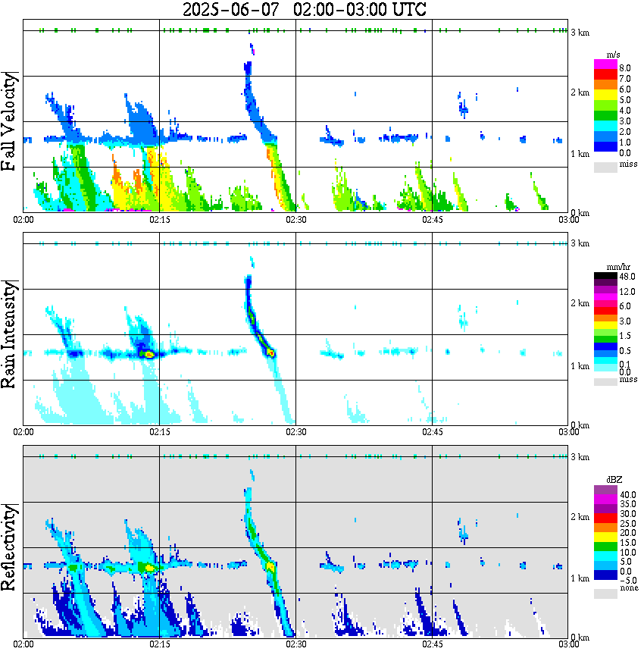Click the 02:30 tick under Fall Velocity plot
Viewport: 644px width, 658px height.
pyautogui.click(x=296, y=220)
